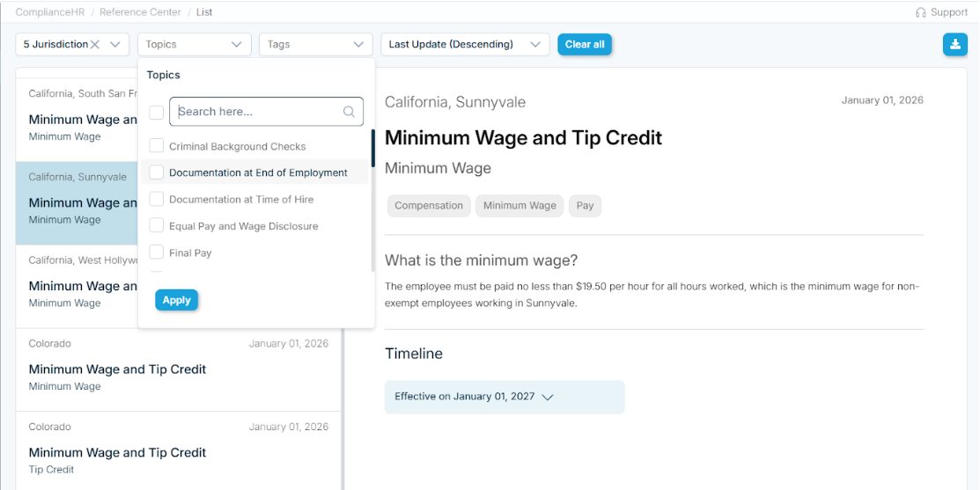Click the Clear all button

(585, 45)
